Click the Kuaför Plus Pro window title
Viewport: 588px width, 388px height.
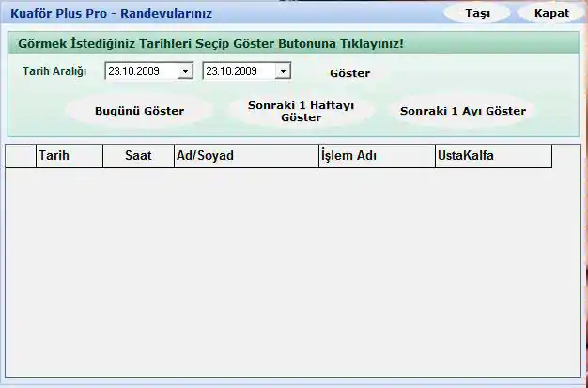pos(111,13)
